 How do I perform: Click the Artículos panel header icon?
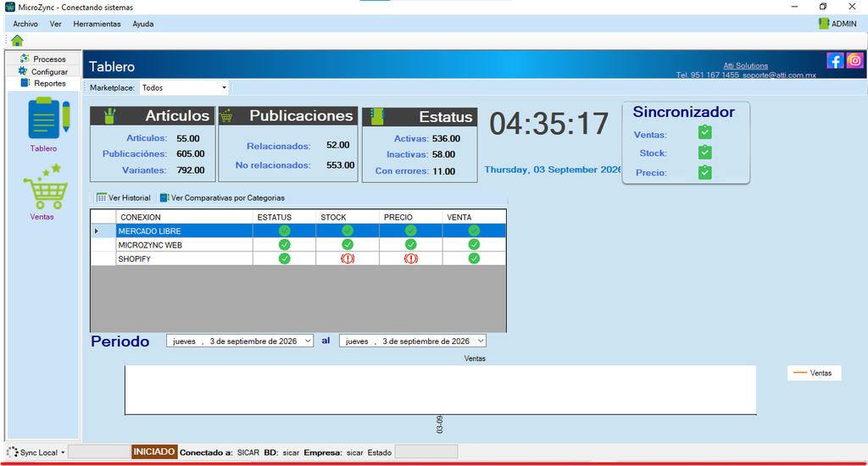(x=109, y=116)
